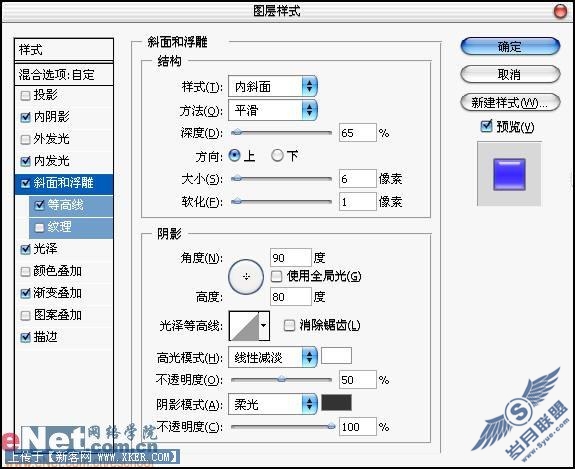Open the 样式 内斜面 dropdown
Viewport: 575px width, 469px height.
272,87
